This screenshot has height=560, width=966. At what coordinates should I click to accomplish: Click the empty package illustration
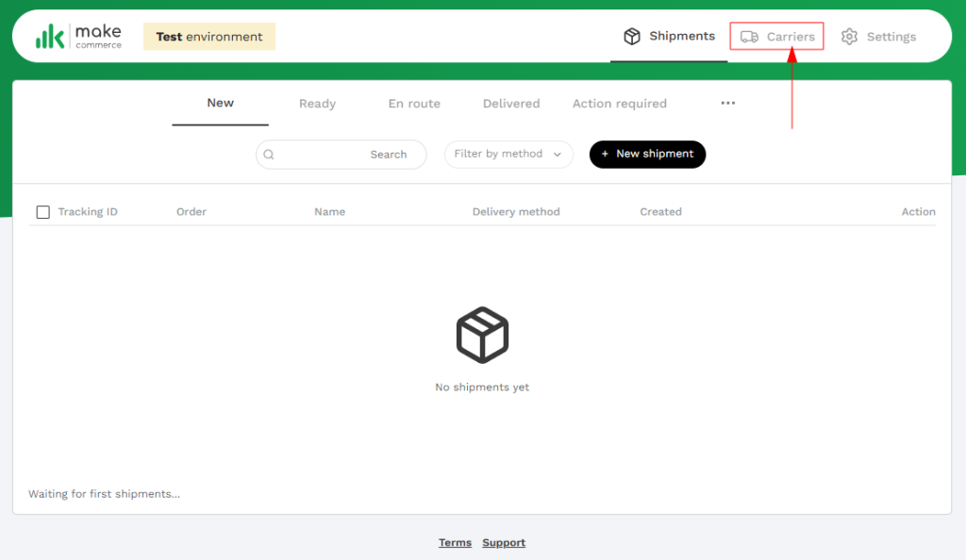(x=482, y=335)
